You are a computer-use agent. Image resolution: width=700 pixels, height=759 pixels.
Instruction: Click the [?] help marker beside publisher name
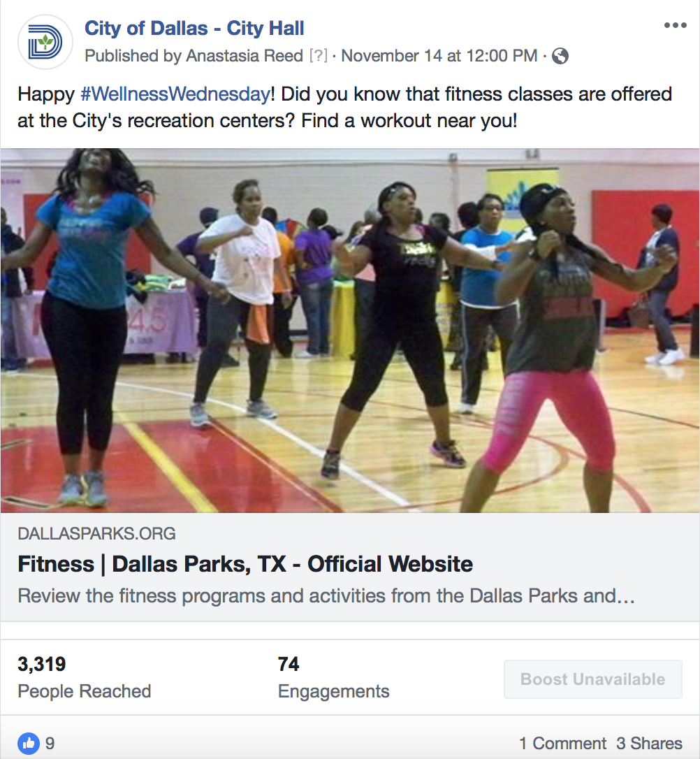[319, 56]
